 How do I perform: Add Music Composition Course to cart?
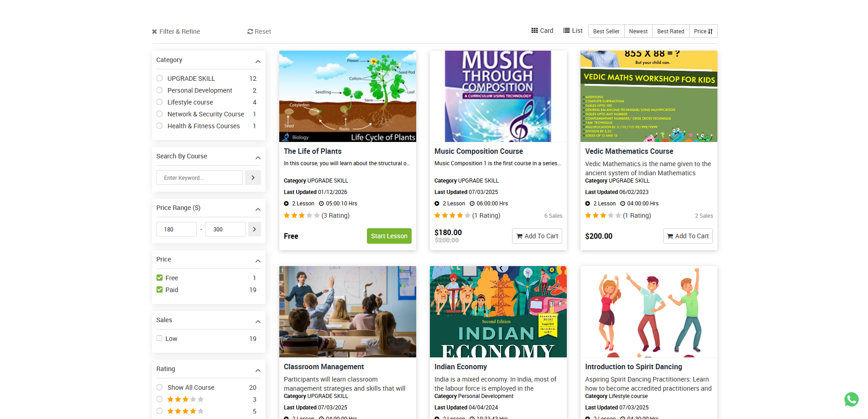(537, 236)
